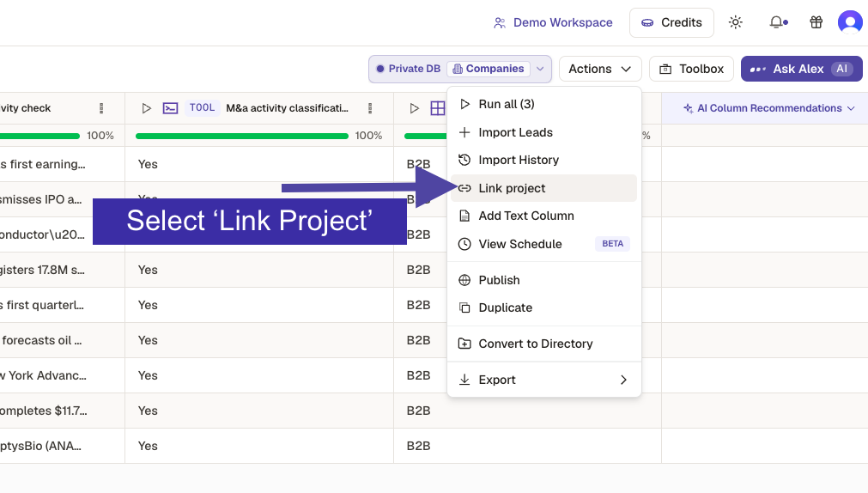This screenshot has width=868, height=493.
Task: Open the Credits button
Action: tap(671, 22)
